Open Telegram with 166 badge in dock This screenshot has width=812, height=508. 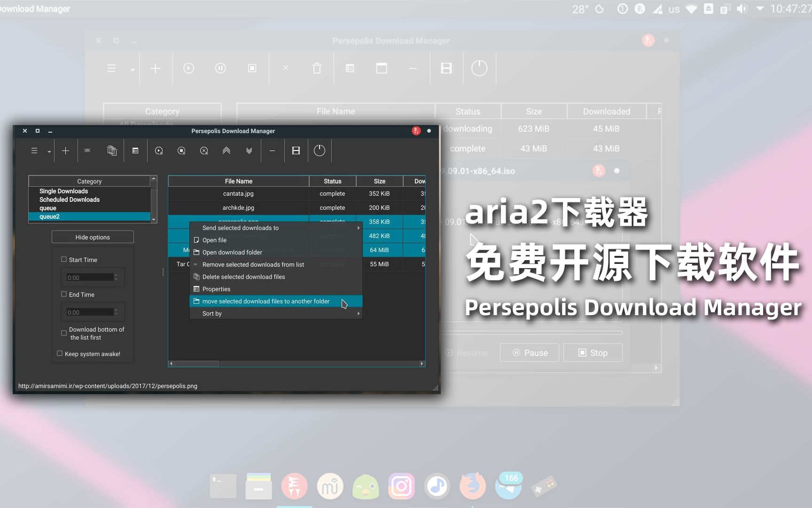[508, 486]
